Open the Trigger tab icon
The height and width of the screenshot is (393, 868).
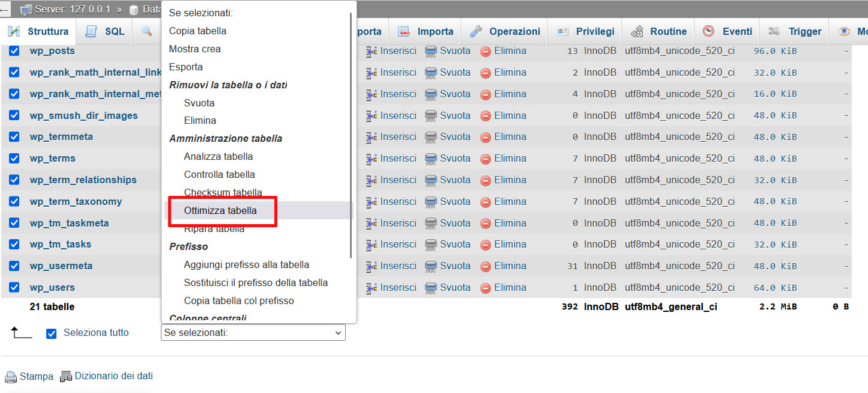(x=774, y=31)
